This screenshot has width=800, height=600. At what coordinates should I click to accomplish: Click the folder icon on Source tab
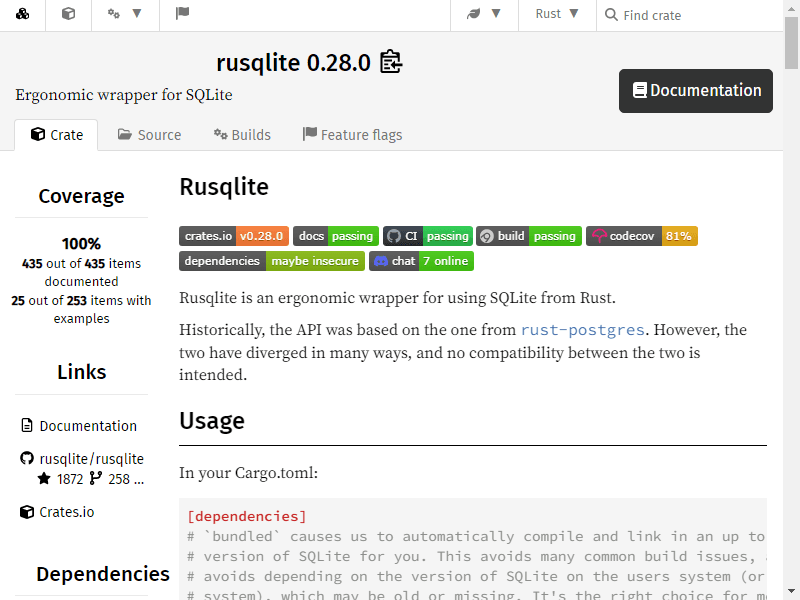[x=124, y=134]
